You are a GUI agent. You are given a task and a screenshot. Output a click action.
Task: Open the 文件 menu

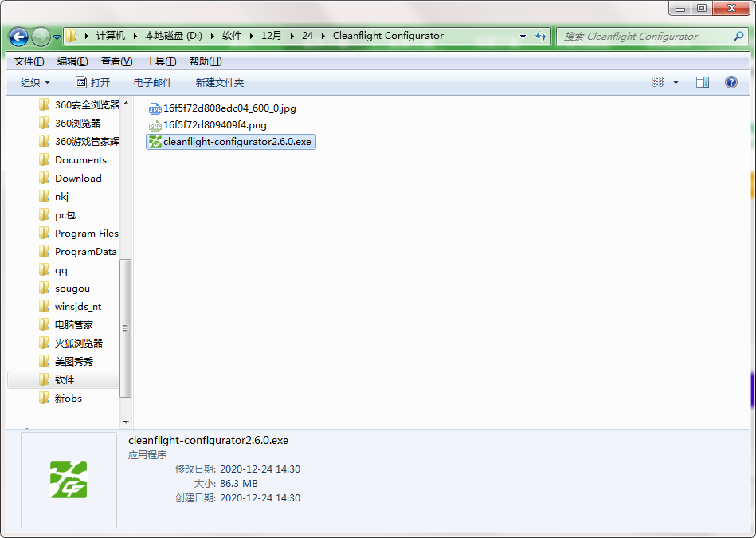(x=28, y=61)
